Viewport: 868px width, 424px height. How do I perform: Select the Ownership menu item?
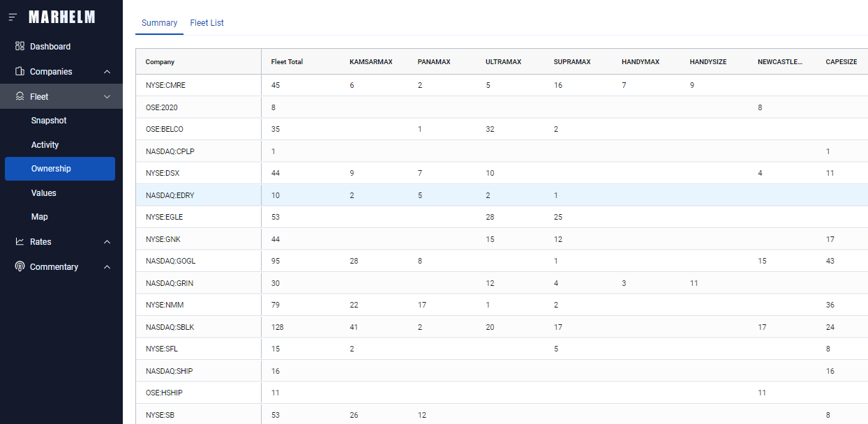tap(60, 169)
